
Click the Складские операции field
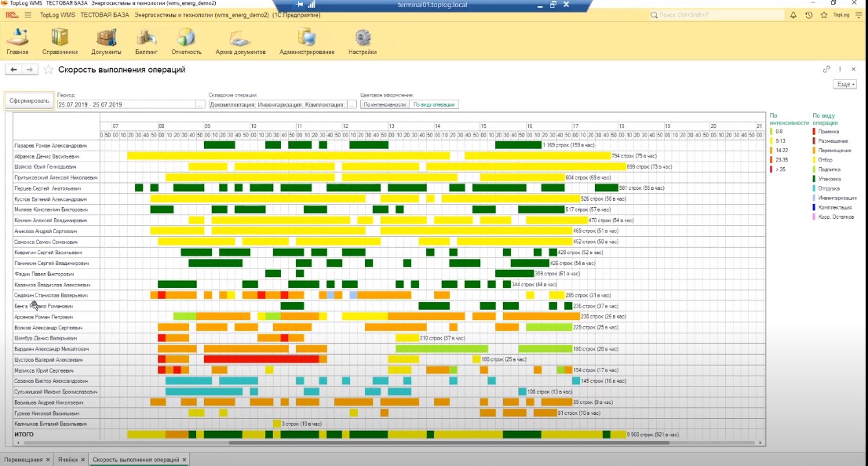pyautogui.click(x=277, y=104)
